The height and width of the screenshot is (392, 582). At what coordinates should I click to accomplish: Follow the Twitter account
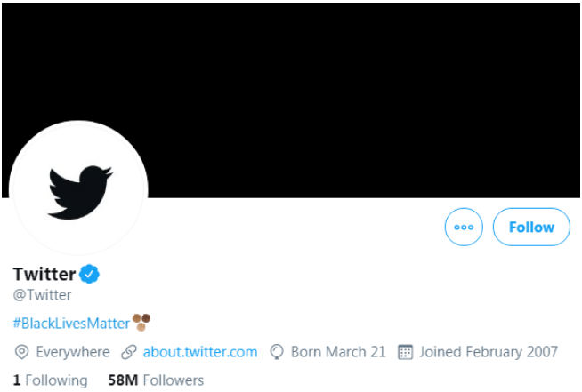[531, 228]
